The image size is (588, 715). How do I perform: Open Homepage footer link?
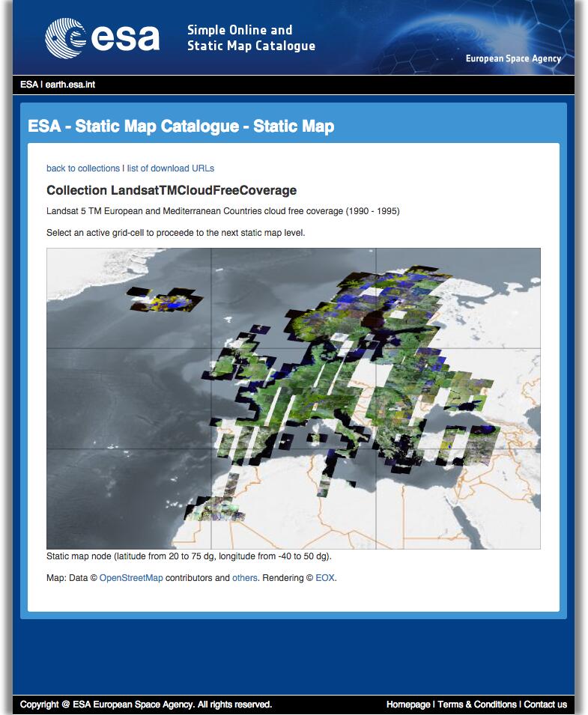coord(408,704)
